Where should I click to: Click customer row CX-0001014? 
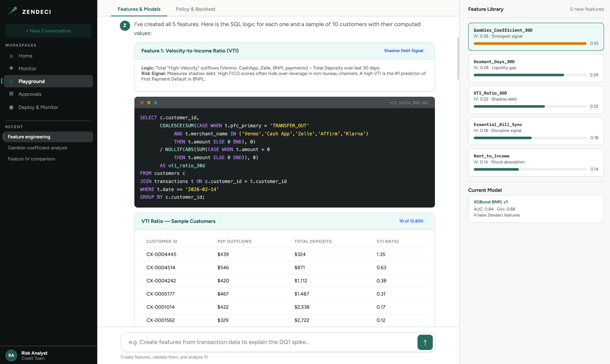285,307
